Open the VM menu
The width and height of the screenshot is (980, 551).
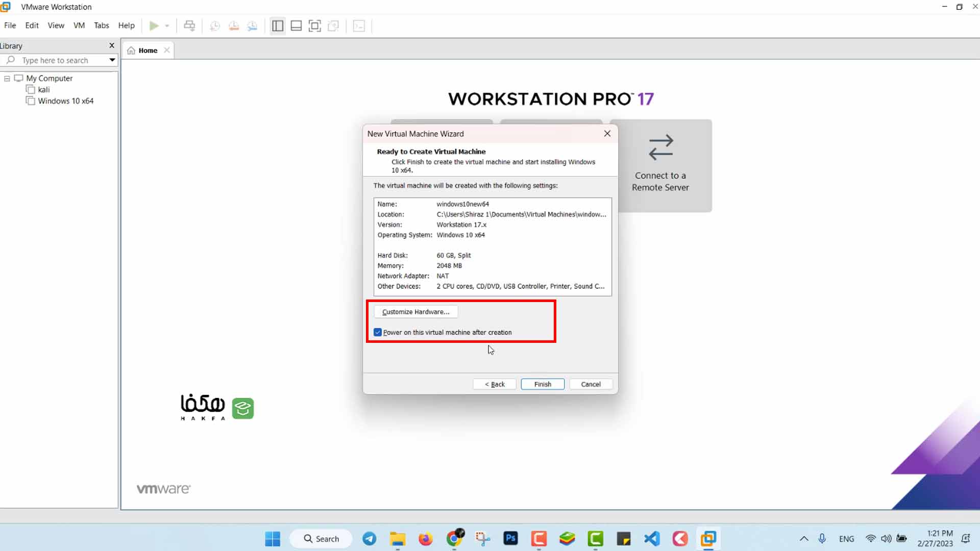click(x=79, y=26)
